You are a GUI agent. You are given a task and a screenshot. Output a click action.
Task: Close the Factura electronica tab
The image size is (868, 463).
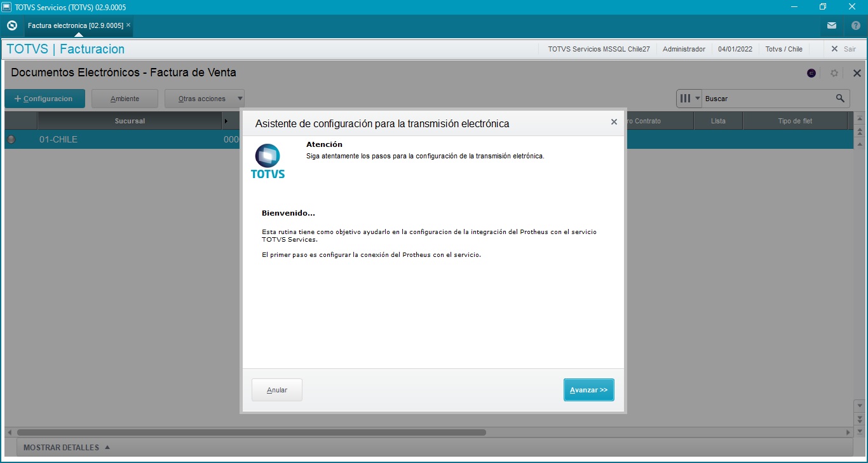[128, 25]
